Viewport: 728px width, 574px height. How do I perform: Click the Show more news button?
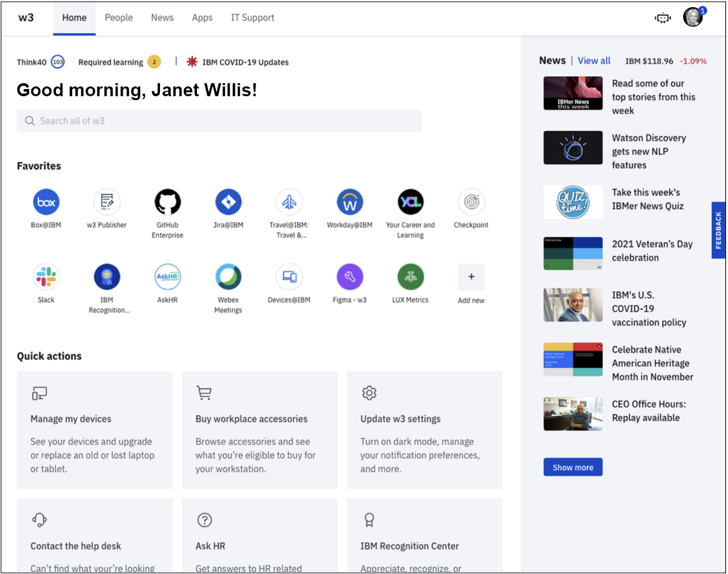(x=573, y=467)
